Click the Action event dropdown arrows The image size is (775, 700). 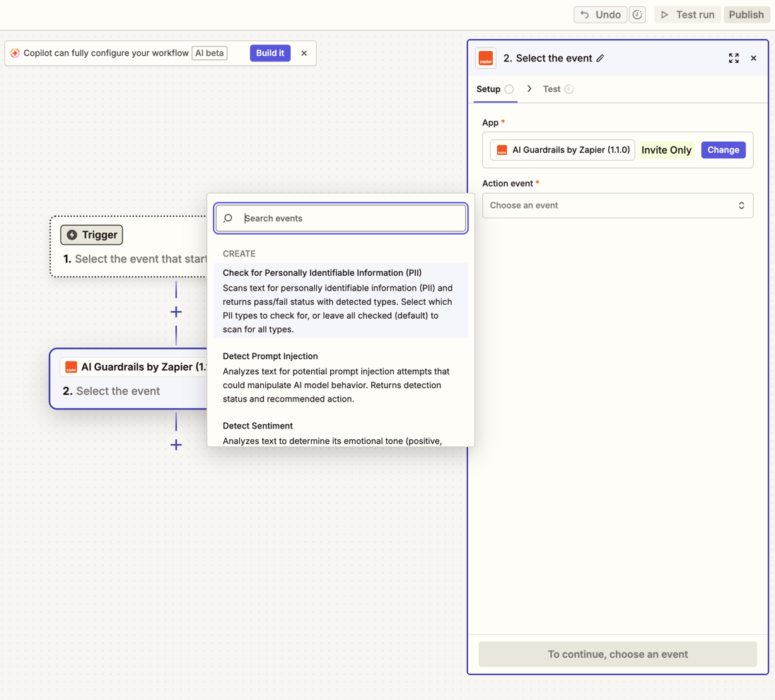coord(741,205)
